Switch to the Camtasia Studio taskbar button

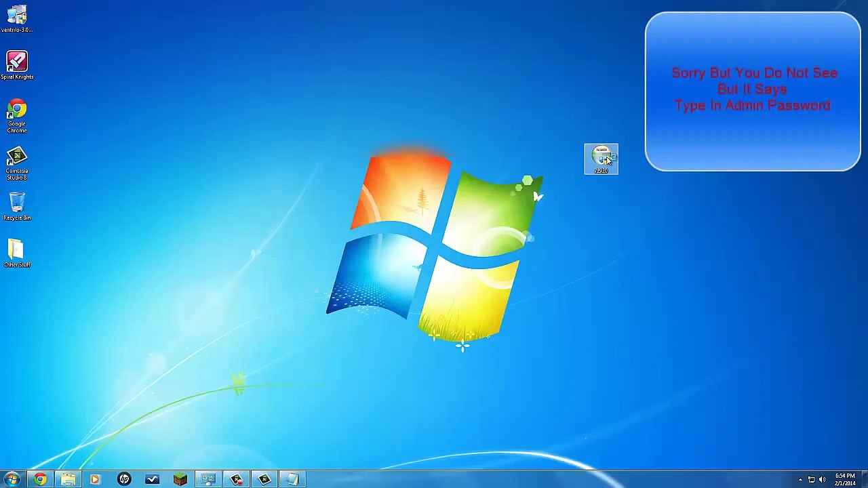(264, 479)
